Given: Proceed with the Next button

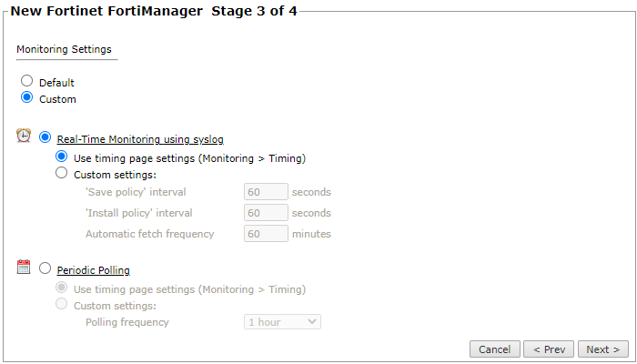Looking at the screenshot, I should click(x=603, y=349).
